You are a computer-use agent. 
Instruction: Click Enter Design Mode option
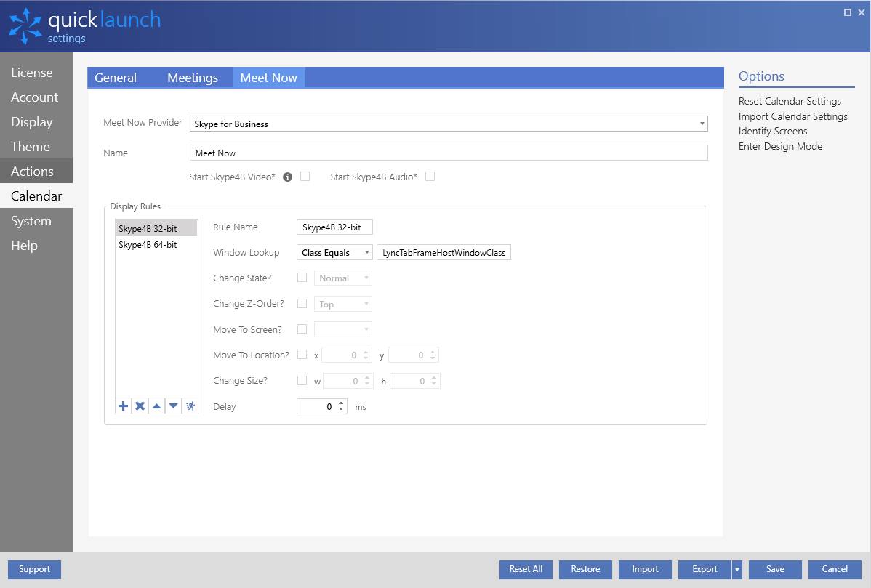780,147
